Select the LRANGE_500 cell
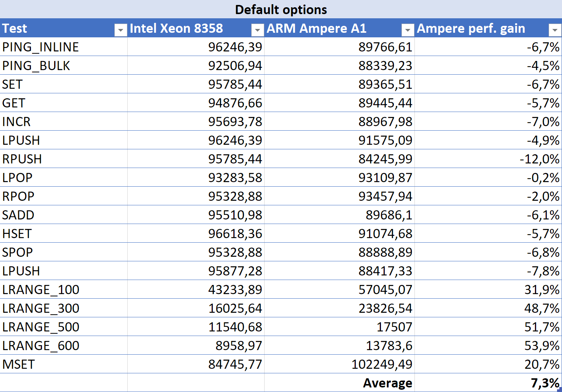 (x=64, y=327)
